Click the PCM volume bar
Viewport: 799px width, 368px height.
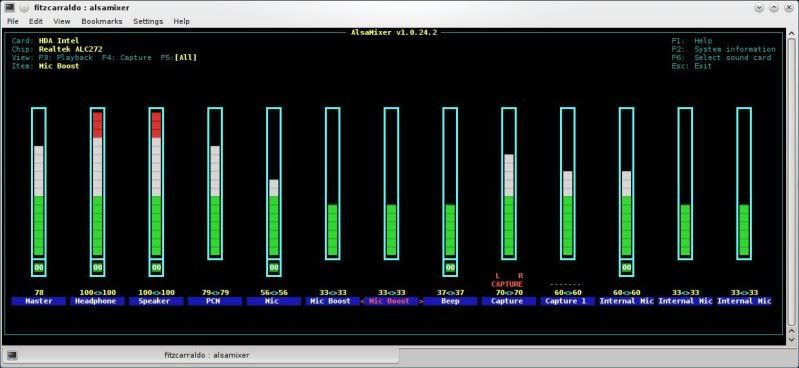[x=215, y=183]
